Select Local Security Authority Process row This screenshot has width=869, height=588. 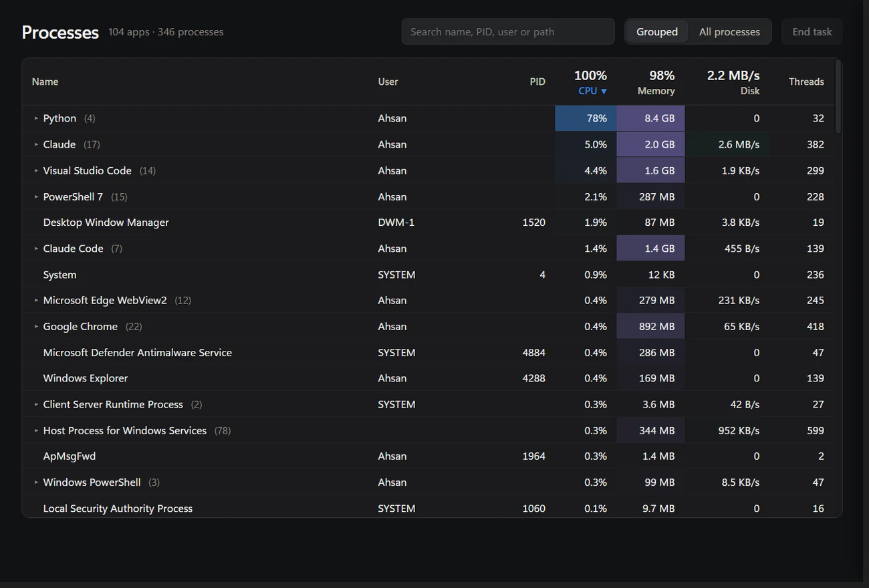click(x=428, y=508)
